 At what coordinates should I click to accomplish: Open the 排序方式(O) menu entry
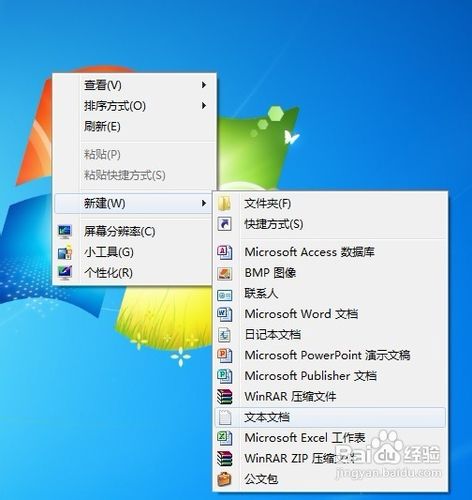click(134, 106)
